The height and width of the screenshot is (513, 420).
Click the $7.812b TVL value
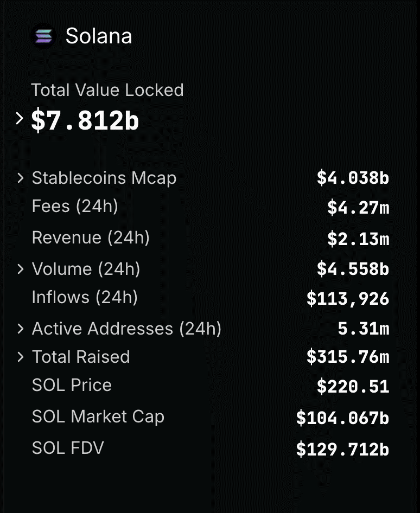85,120
